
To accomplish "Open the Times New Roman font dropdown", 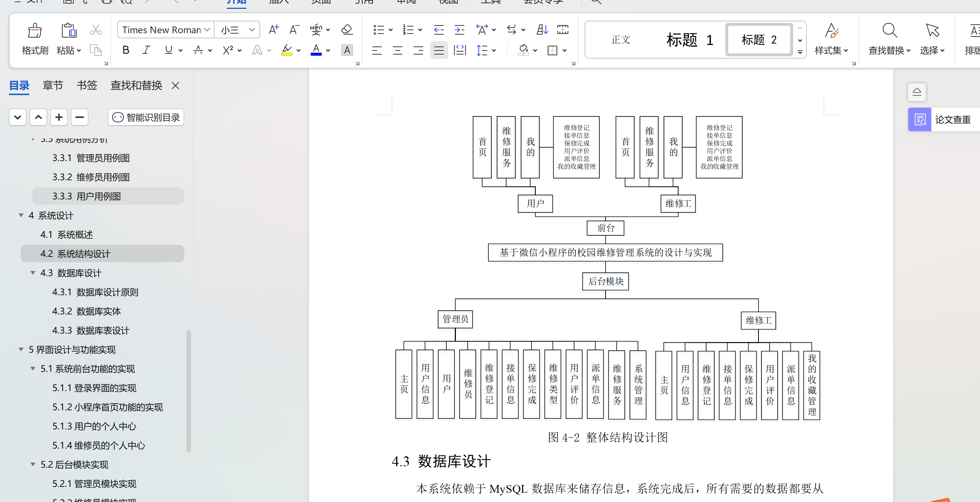I will (207, 30).
